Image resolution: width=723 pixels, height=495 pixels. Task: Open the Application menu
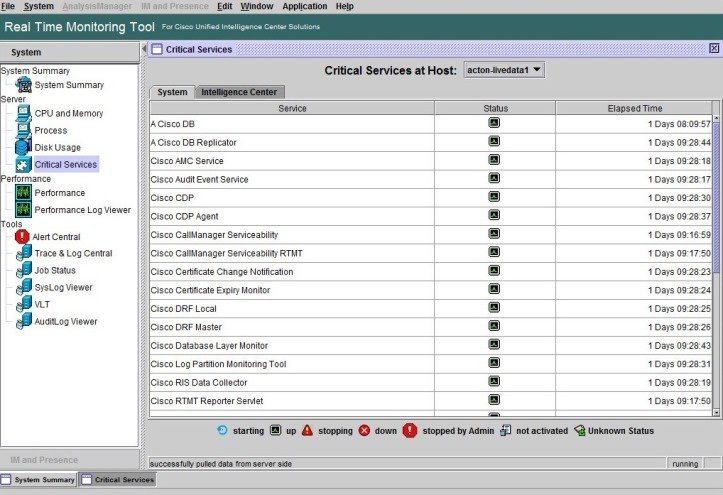[305, 6]
